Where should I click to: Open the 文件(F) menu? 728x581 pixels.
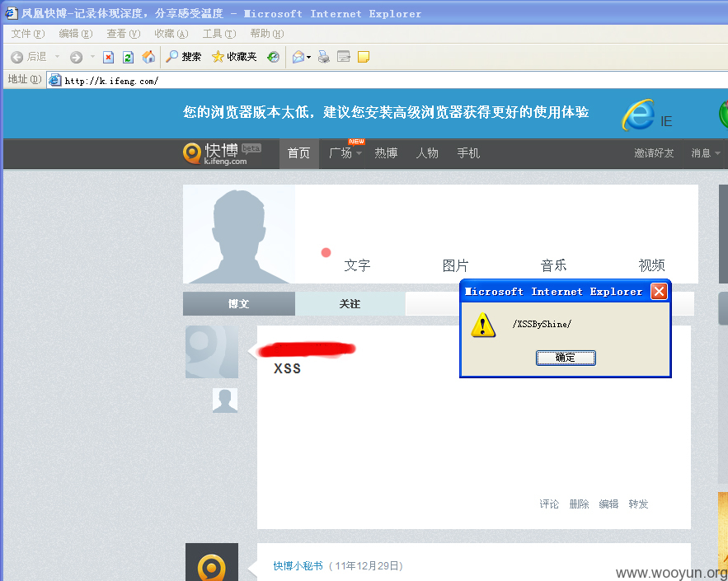click(28, 34)
